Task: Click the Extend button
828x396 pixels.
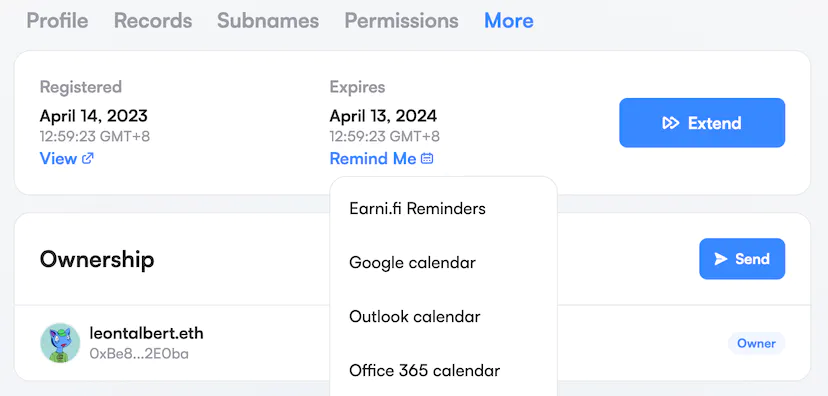Action: click(x=702, y=122)
